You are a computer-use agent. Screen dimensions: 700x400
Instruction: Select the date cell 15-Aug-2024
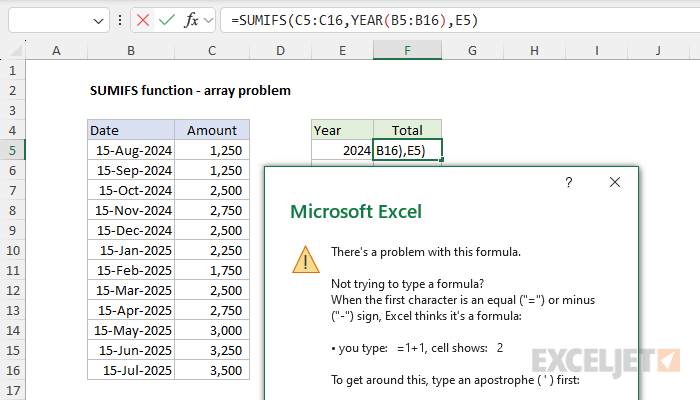point(131,150)
